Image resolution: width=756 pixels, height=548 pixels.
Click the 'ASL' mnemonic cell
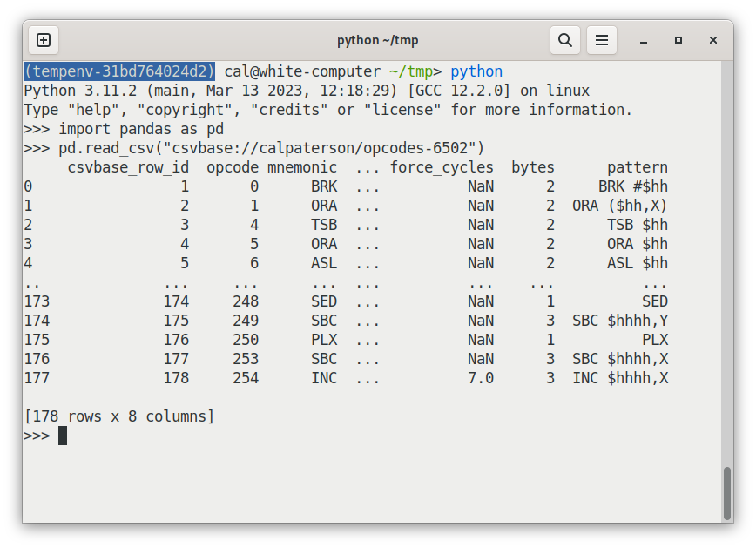(x=324, y=263)
